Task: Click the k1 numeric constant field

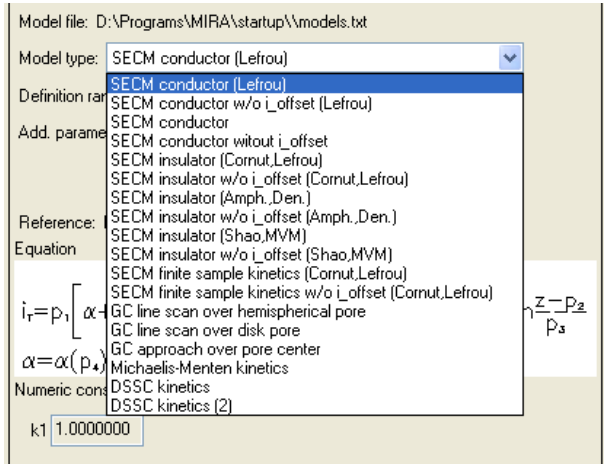Action: (97, 431)
